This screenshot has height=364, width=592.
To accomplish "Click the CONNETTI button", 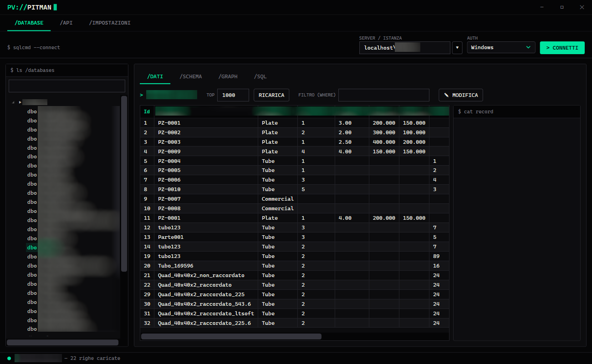I will coord(562,48).
